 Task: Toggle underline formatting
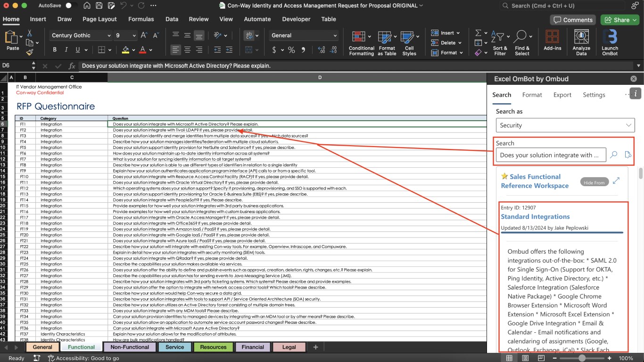(x=78, y=50)
